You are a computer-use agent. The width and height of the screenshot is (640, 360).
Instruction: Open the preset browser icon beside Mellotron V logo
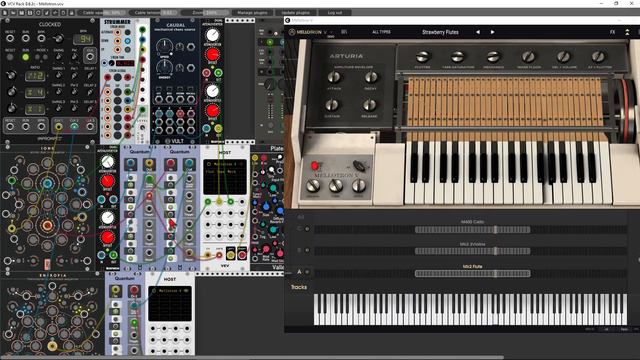(344, 32)
